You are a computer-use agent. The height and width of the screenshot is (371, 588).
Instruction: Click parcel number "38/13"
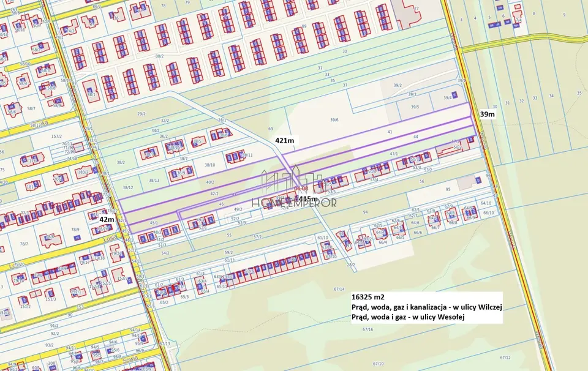pos(154,180)
